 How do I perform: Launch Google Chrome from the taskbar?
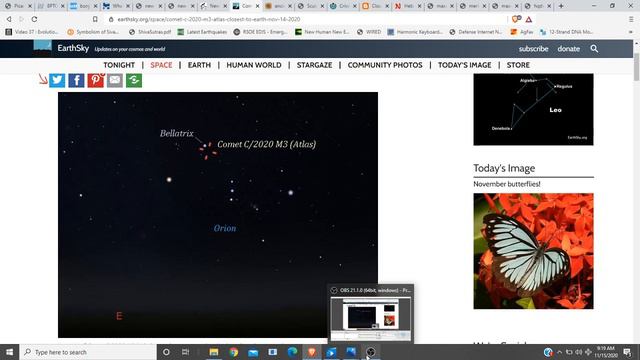tap(233, 352)
